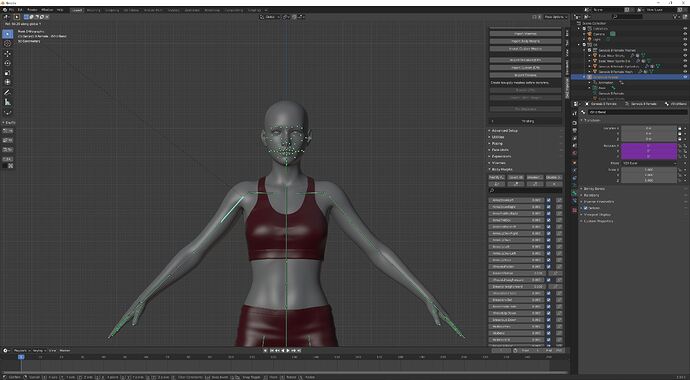Click the Rotation X purple field

click(x=649, y=146)
